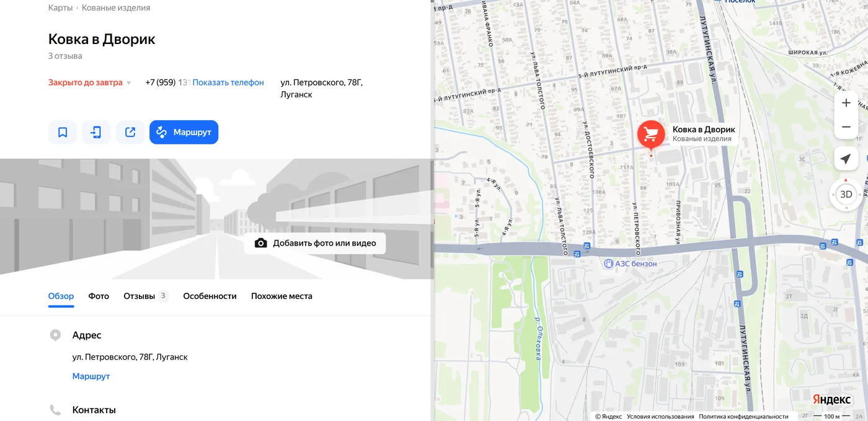Go to the Особенности tab
Image resolution: width=868 pixels, height=421 pixels.
tap(210, 296)
